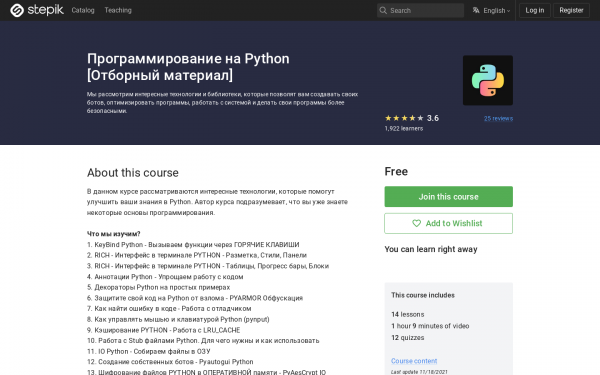Click list item 2 RICH Разметка, Стили
Viewport: 600px width, 375px height.
(197, 255)
